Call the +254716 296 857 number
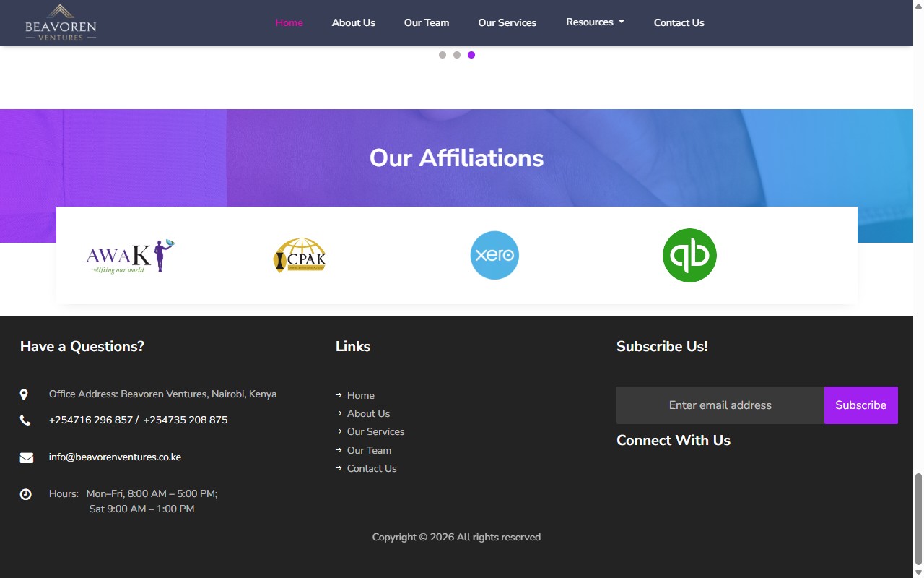Image resolution: width=924 pixels, height=578 pixels. [91, 420]
